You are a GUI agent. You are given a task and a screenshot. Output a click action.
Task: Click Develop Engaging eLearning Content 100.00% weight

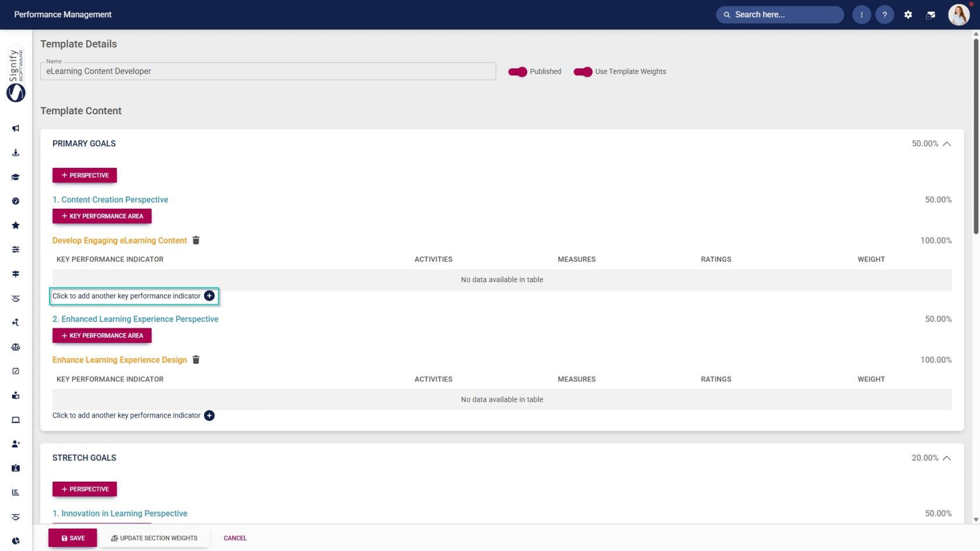point(936,240)
